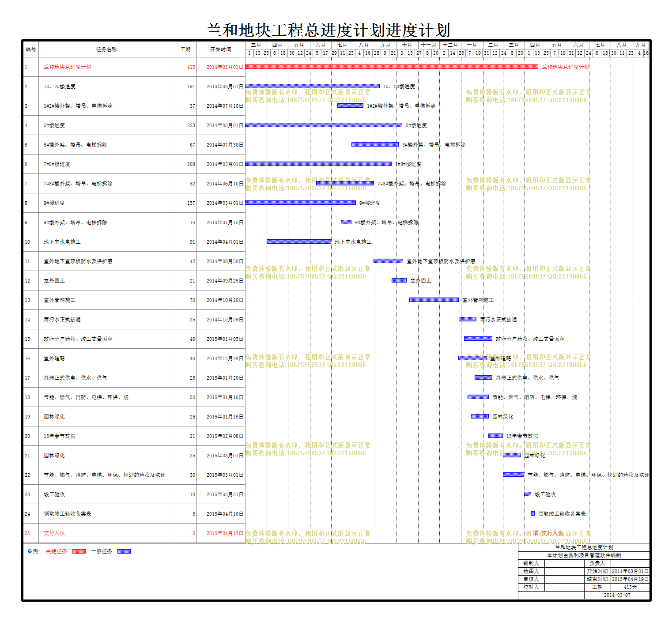Select task name 5#楼外架、塔吊、电梯拆除 in task column
Screen dimensions: 672x622
[76, 145]
